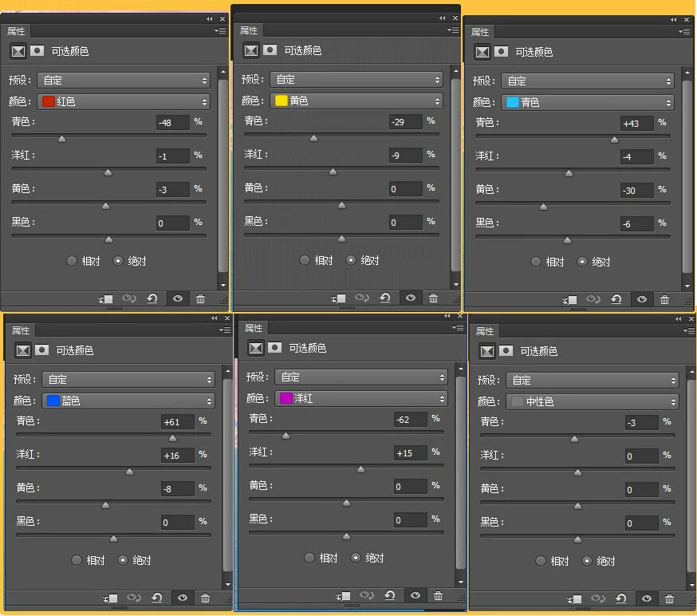Click 属性 tab in 黄色 panel
The height and width of the screenshot is (616, 697).
pyautogui.click(x=249, y=30)
